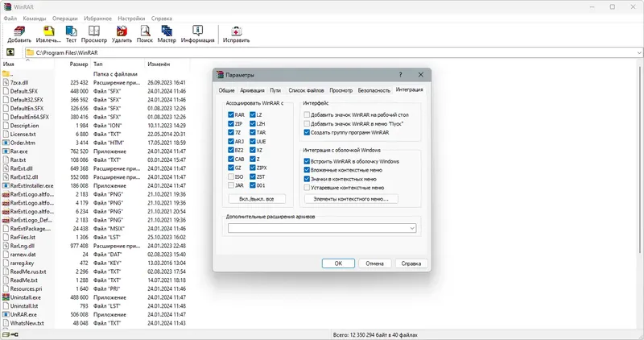Click the Удалить (Delete) toolbar icon
Viewport: 644px width, 340px height.
tap(122, 31)
